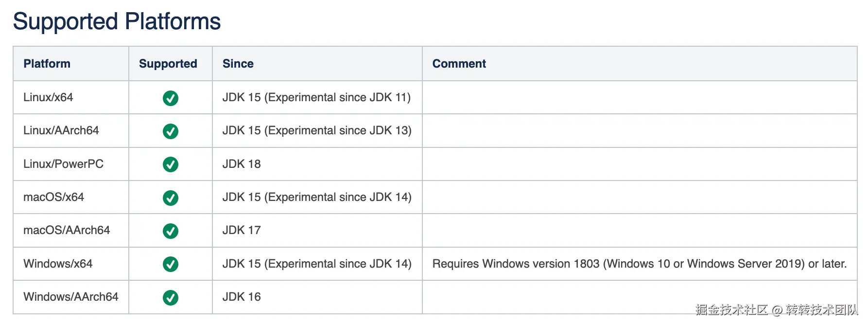The width and height of the screenshot is (868, 326).
Task: Click the green checkmark for Linux/x64
Action: [x=171, y=98]
